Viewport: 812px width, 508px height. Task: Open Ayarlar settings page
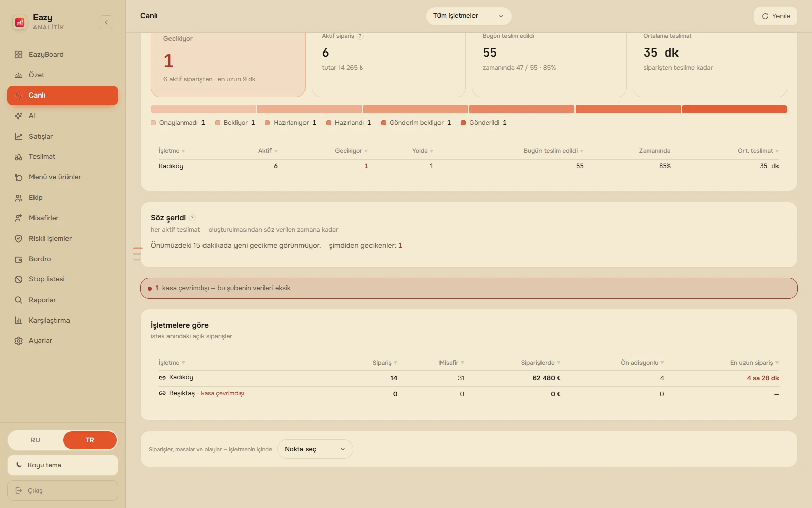[62, 341]
